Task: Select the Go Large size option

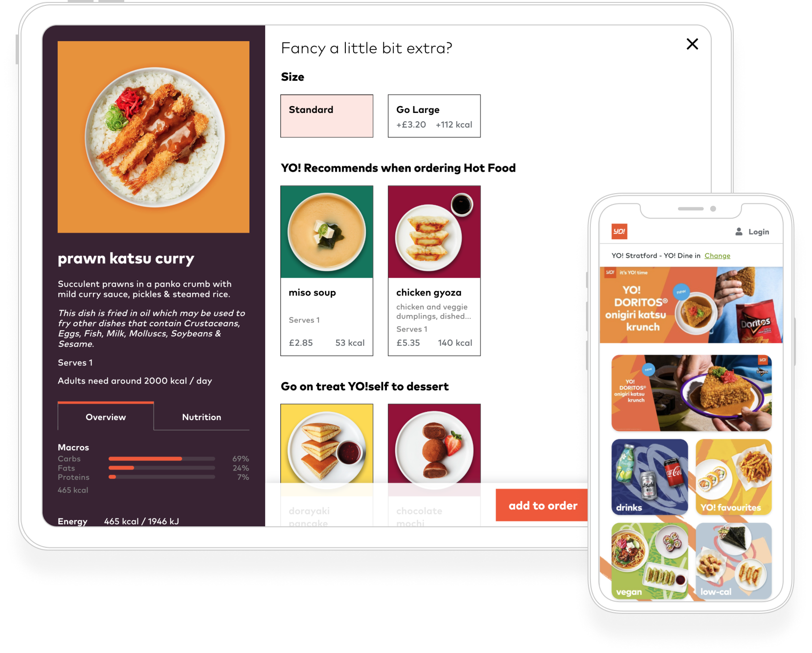Action: pyautogui.click(x=434, y=116)
